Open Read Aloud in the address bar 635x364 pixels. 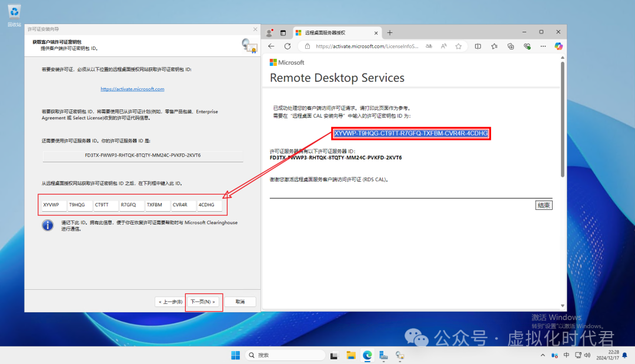[444, 46]
